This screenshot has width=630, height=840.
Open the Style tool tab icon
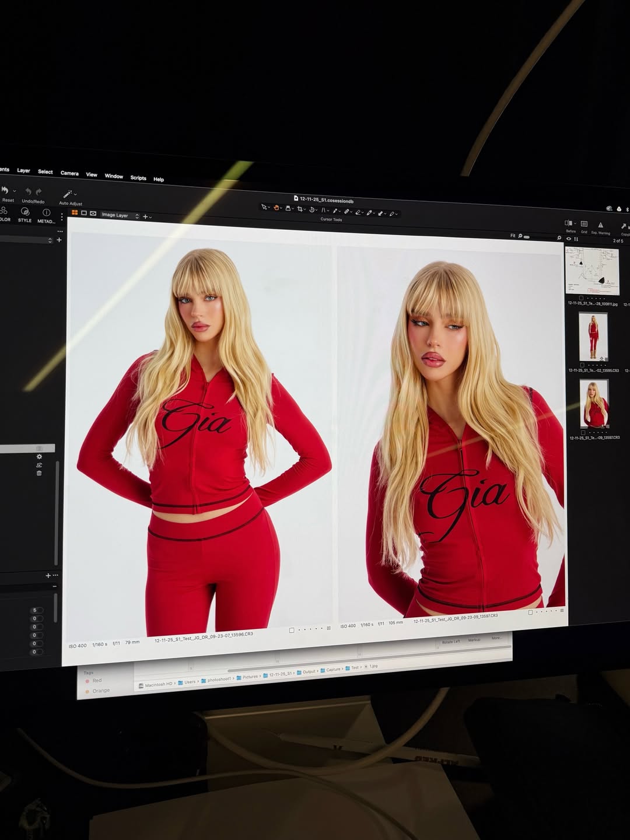click(x=24, y=212)
